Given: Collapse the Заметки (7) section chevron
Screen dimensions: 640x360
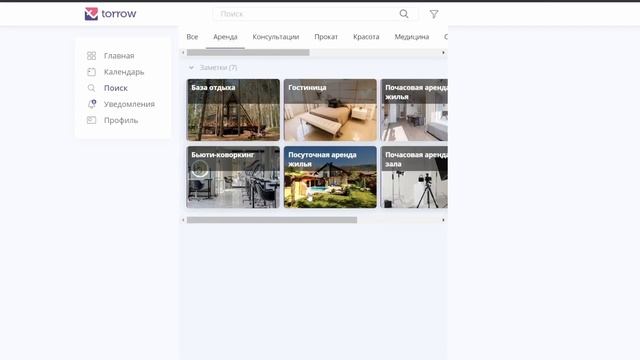Looking at the screenshot, I should [x=191, y=67].
